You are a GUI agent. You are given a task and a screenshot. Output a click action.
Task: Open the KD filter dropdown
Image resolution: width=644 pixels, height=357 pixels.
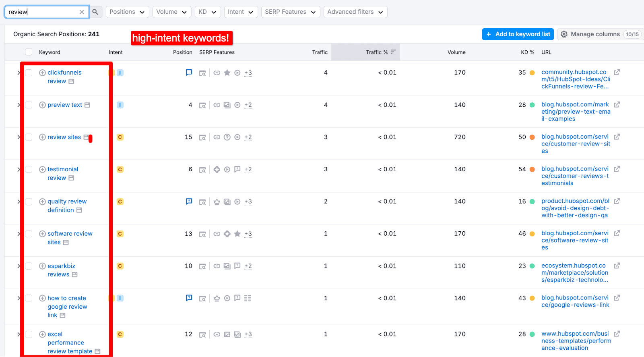pyautogui.click(x=208, y=12)
